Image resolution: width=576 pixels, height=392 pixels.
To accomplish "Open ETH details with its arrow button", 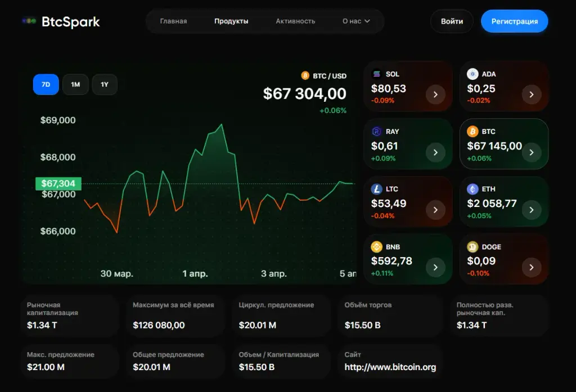I will (x=532, y=210).
